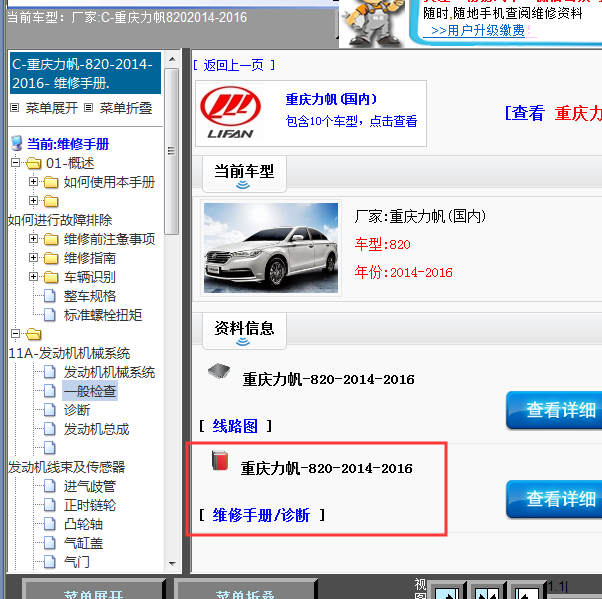Screen dimensions: 602x599
Task: Click the 菜单展开 button in bottom bar
Action: point(94,590)
